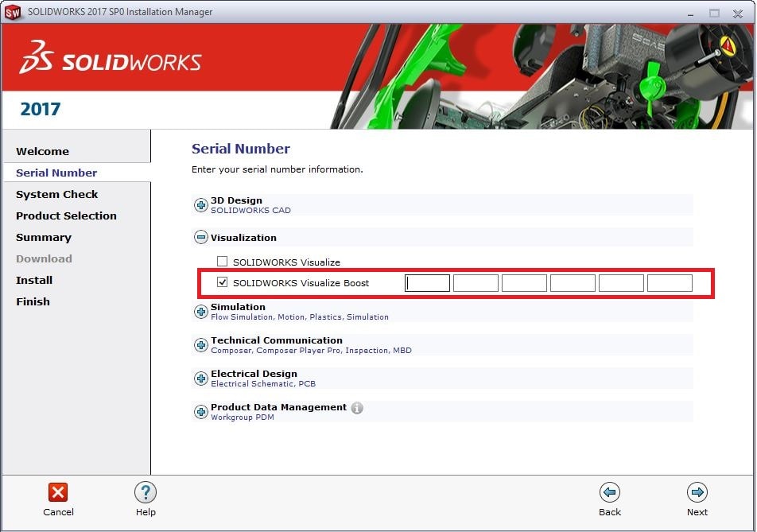Click 'Enter your serial number information.' text
Viewport: 757px width, 532px height.
[277, 169]
